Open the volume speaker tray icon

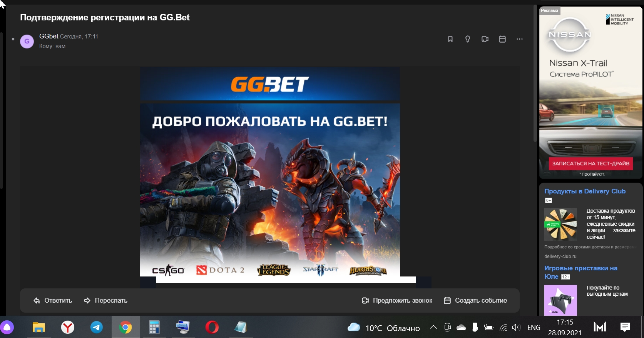click(517, 328)
